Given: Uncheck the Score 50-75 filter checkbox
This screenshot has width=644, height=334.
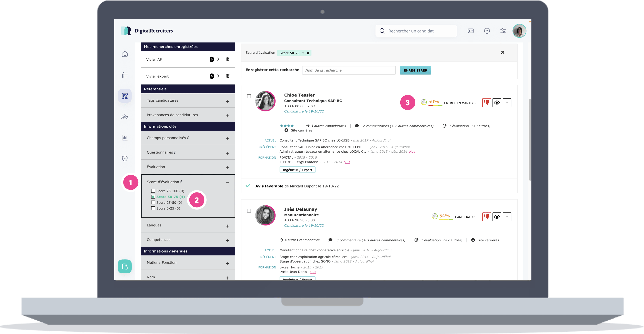Looking at the screenshot, I should tap(153, 197).
